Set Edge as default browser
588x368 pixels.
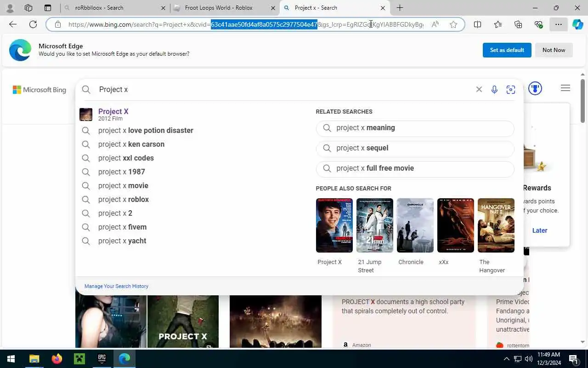(507, 50)
